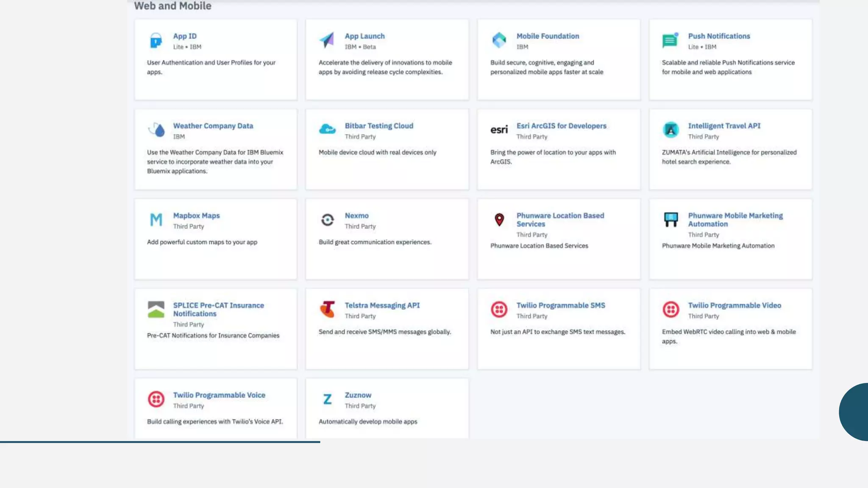This screenshot has height=488, width=868.
Task: Click the Zuznow Z logo icon
Action: click(x=327, y=399)
